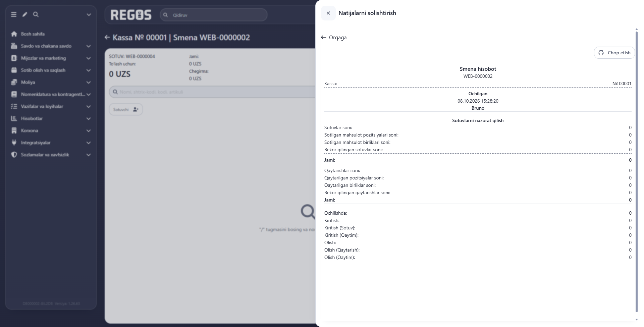Click the Bekor qilingan qaytarishlar soni label
Screen dimensions: 644x327
pyautogui.click(x=357, y=193)
